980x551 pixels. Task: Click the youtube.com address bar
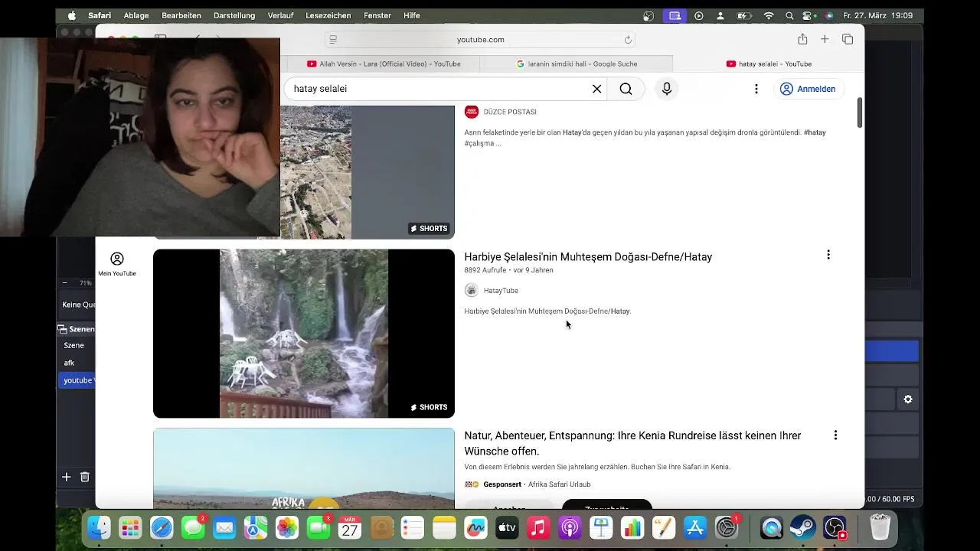(x=481, y=40)
